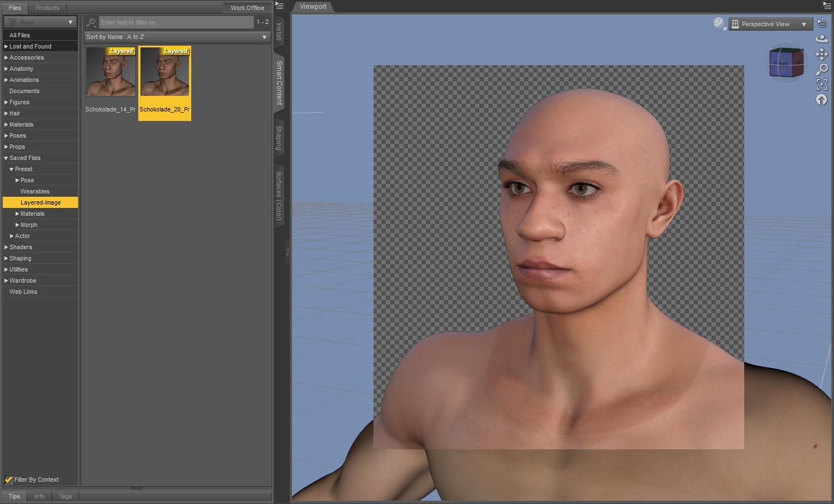Open the content pane options menu icon
The height and width of the screenshot is (504, 834).
pyautogui.click(x=279, y=6)
